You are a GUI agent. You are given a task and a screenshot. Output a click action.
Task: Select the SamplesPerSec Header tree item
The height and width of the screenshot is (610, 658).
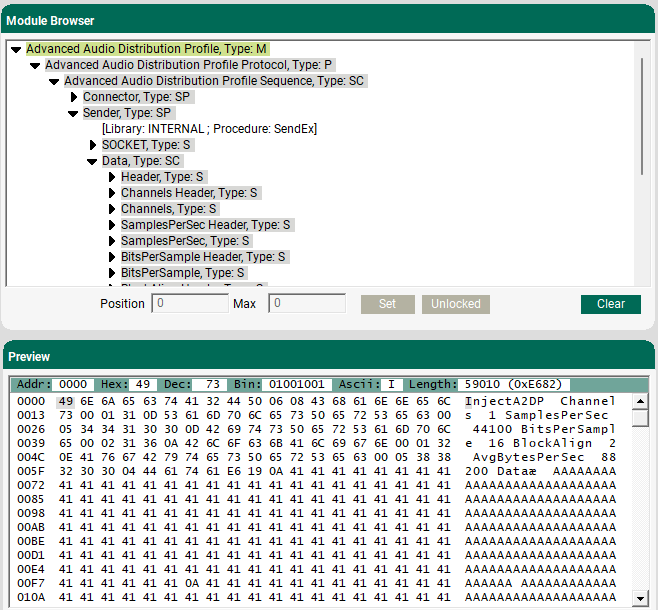click(205, 225)
